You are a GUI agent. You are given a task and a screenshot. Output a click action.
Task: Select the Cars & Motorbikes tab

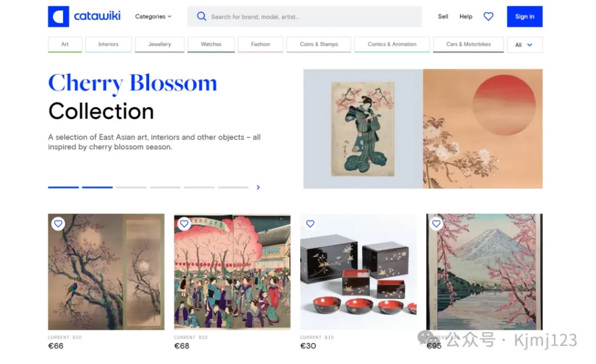[x=469, y=44]
